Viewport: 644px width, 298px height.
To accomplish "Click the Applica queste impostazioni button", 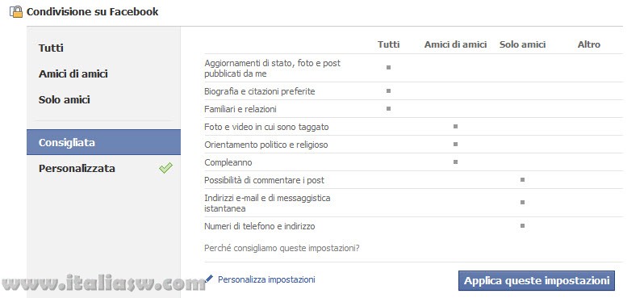I will (x=537, y=281).
